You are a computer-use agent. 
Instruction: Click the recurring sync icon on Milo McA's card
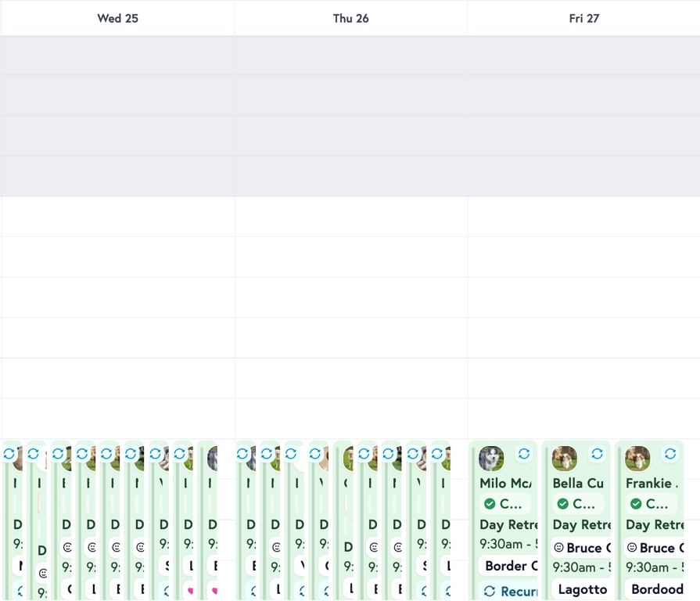point(524,453)
